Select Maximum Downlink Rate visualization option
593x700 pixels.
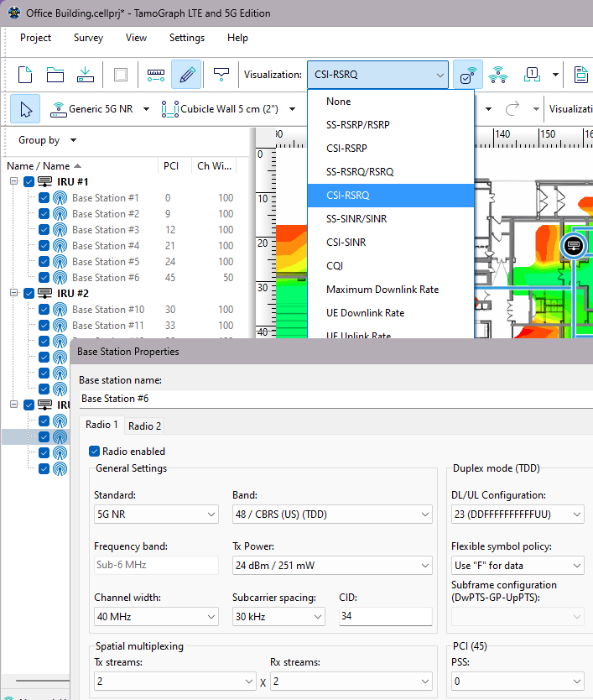pyautogui.click(x=390, y=290)
